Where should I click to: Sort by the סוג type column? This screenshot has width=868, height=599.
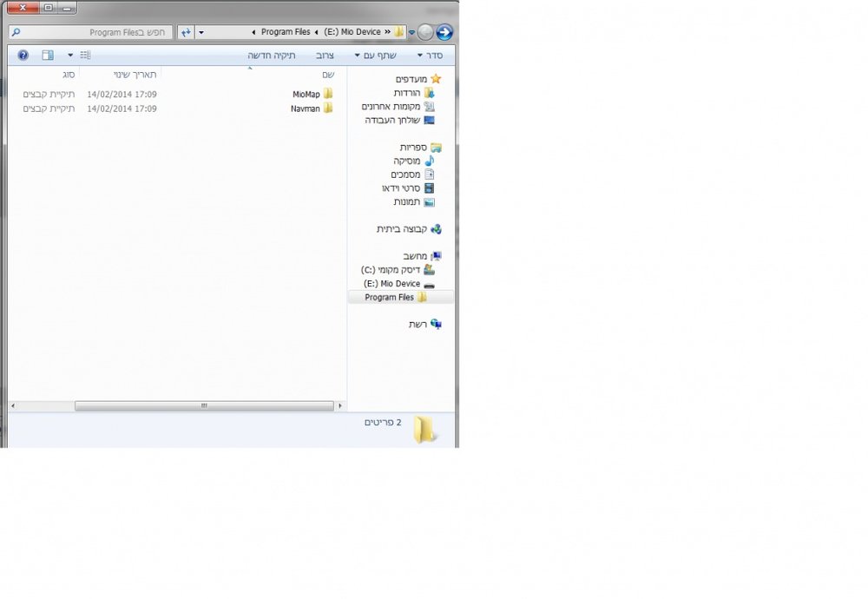coord(69,74)
